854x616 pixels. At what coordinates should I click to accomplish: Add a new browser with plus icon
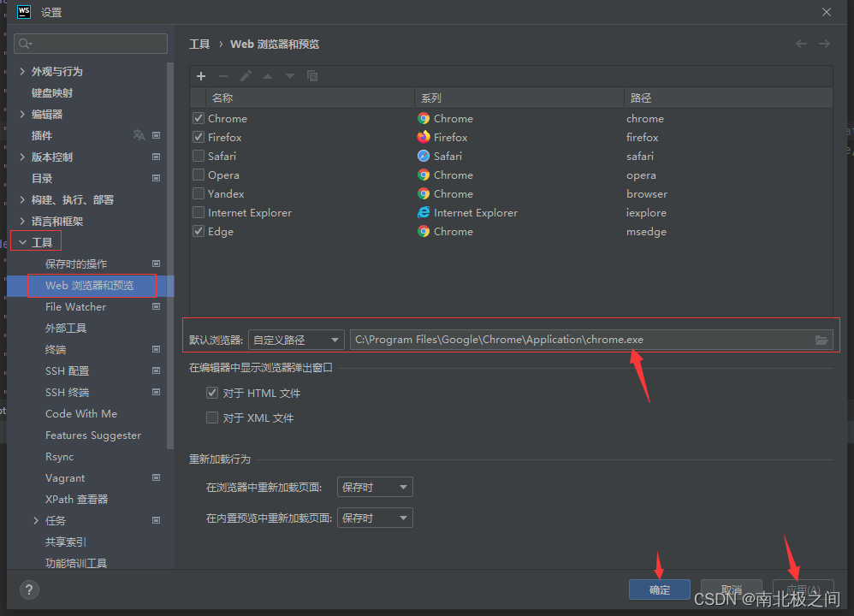pos(201,76)
